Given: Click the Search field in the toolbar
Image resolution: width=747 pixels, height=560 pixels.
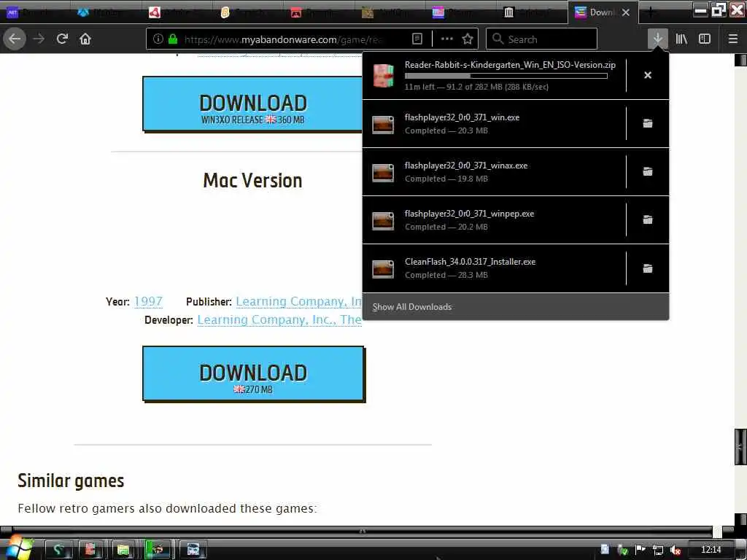Looking at the screenshot, I should click(541, 39).
